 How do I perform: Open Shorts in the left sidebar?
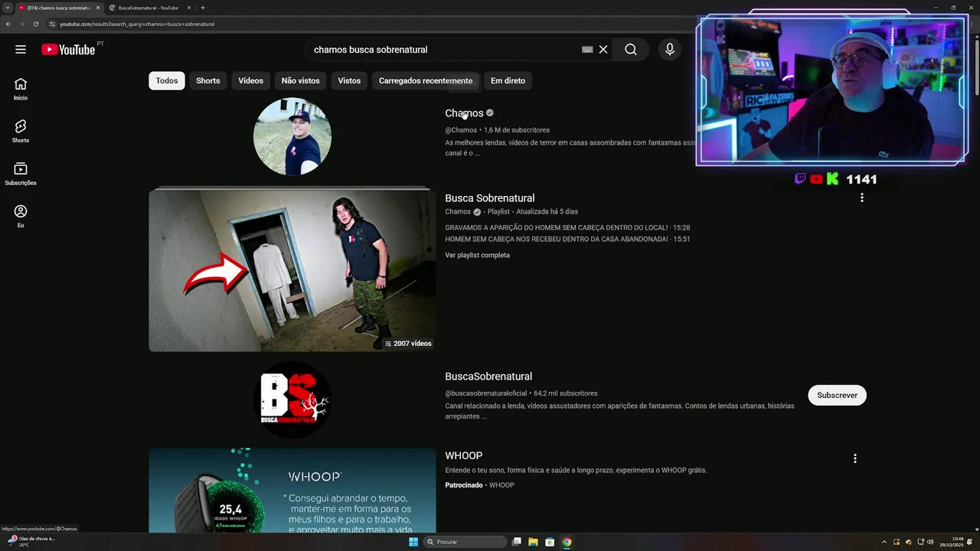point(21,131)
